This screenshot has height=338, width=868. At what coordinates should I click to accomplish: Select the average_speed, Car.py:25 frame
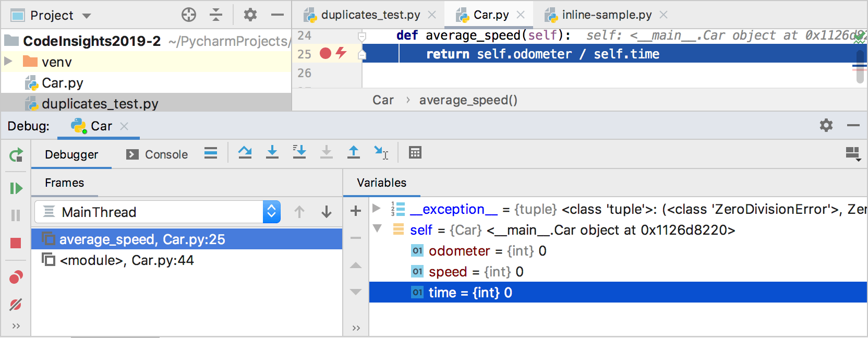coord(187,239)
